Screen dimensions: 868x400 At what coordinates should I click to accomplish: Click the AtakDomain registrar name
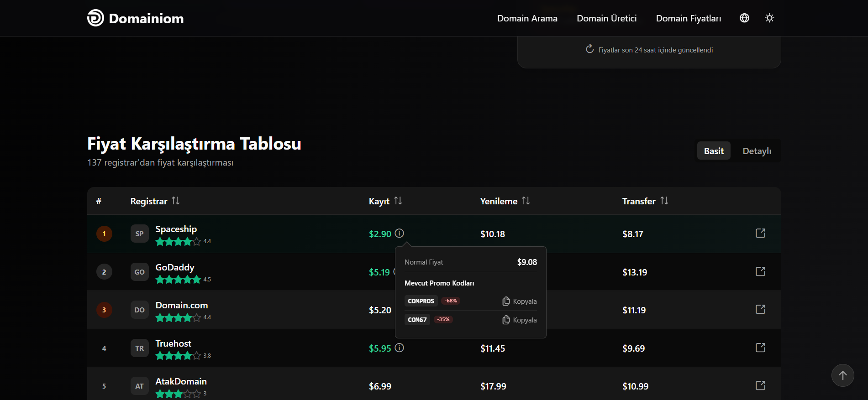pos(181,381)
